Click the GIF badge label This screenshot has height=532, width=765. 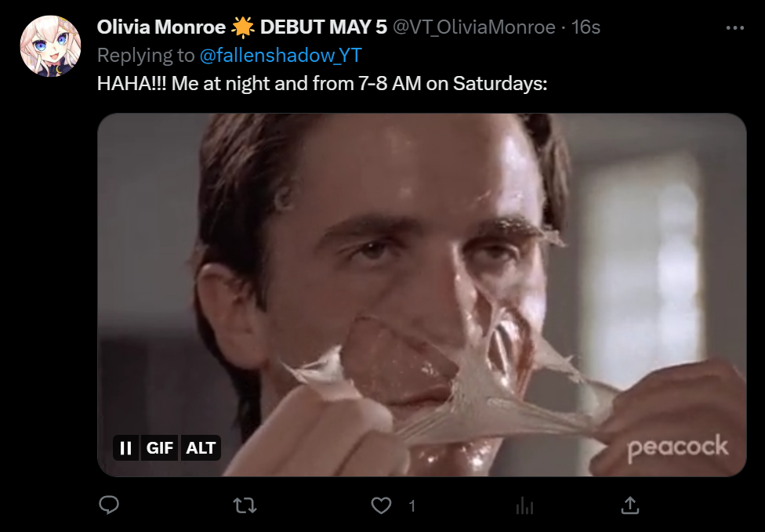(x=160, y=448)
